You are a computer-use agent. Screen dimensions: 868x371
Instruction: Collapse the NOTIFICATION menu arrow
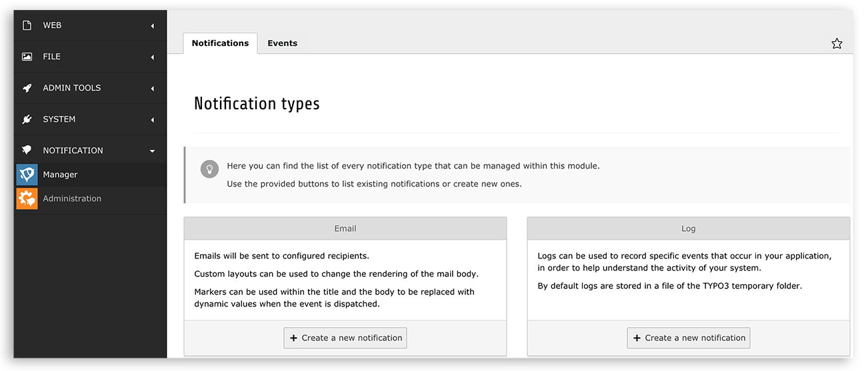point(153,151)
